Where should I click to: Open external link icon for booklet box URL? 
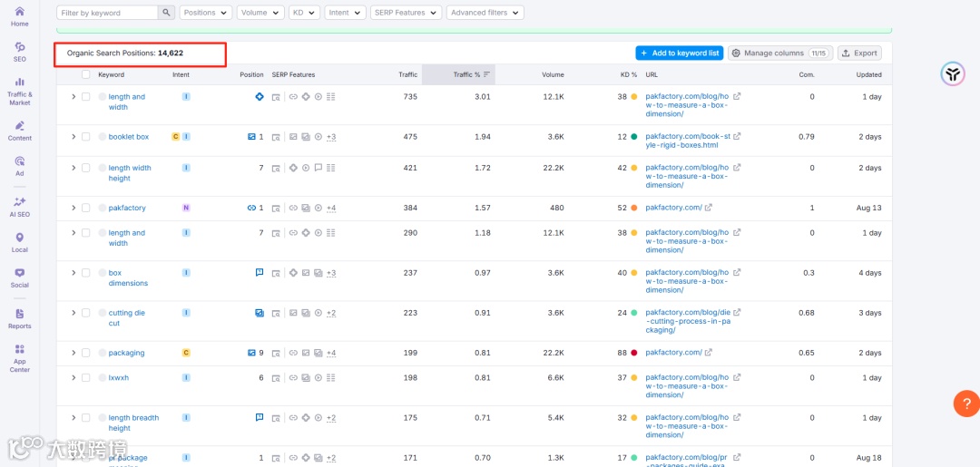tap(737, 136)
